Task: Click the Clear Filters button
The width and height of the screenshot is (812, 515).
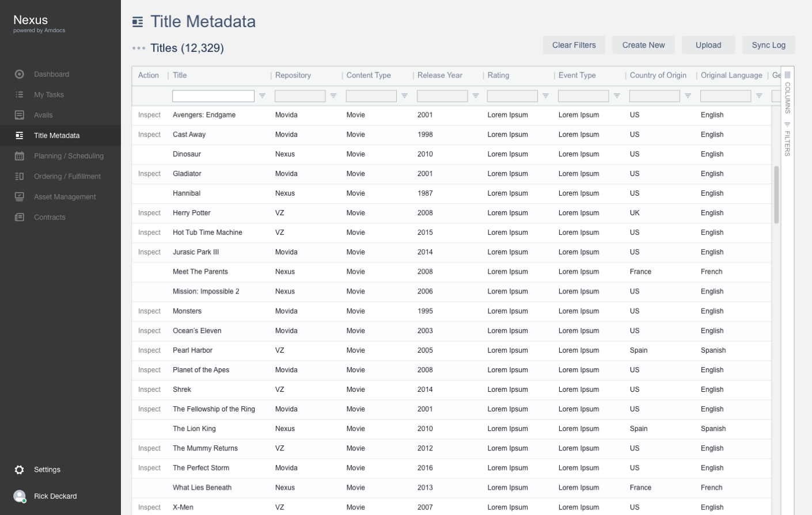Action: (x=574, y=45)
